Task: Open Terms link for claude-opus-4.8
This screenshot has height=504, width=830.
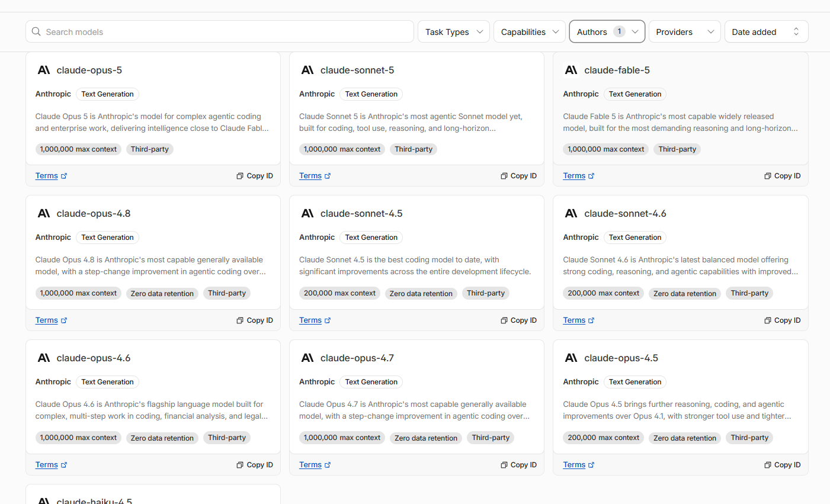Action: (x=51, y=320)
